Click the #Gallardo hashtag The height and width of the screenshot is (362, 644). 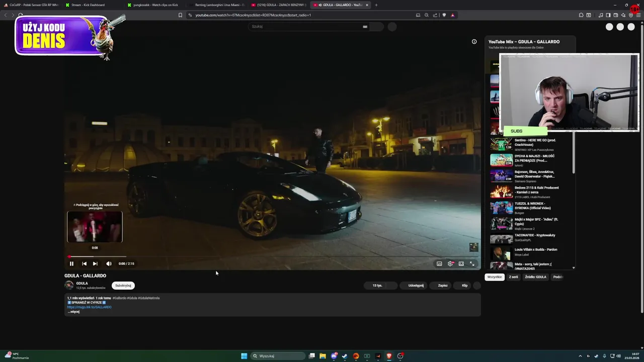click(x=119, y=298)
